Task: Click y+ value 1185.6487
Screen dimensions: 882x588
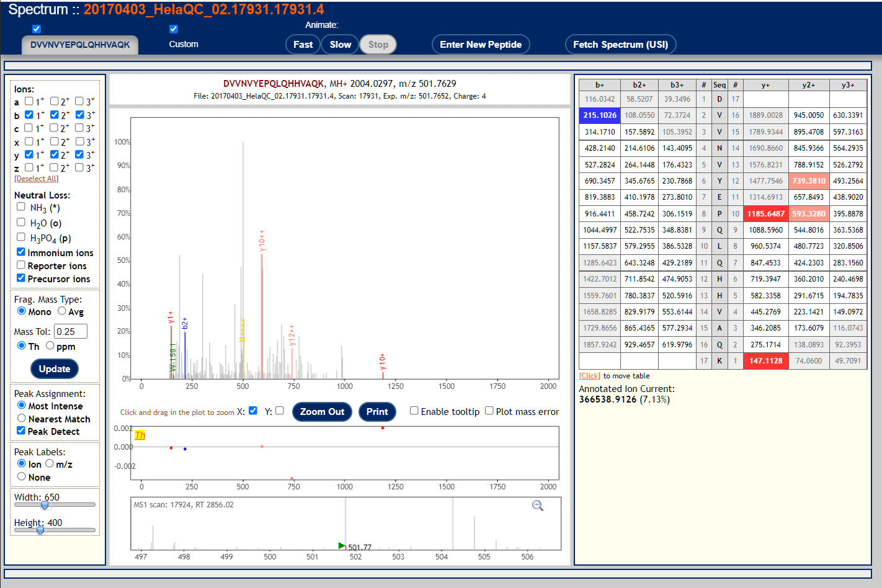Action: click(x=766, y=213)
